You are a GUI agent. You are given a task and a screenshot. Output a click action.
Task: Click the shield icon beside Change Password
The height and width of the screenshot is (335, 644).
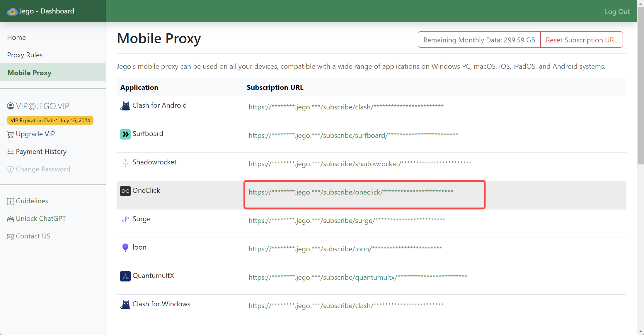tap(11, 170)
